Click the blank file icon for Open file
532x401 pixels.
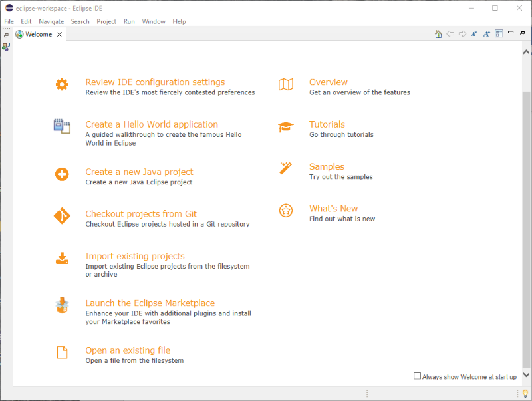tap(62, 352)
